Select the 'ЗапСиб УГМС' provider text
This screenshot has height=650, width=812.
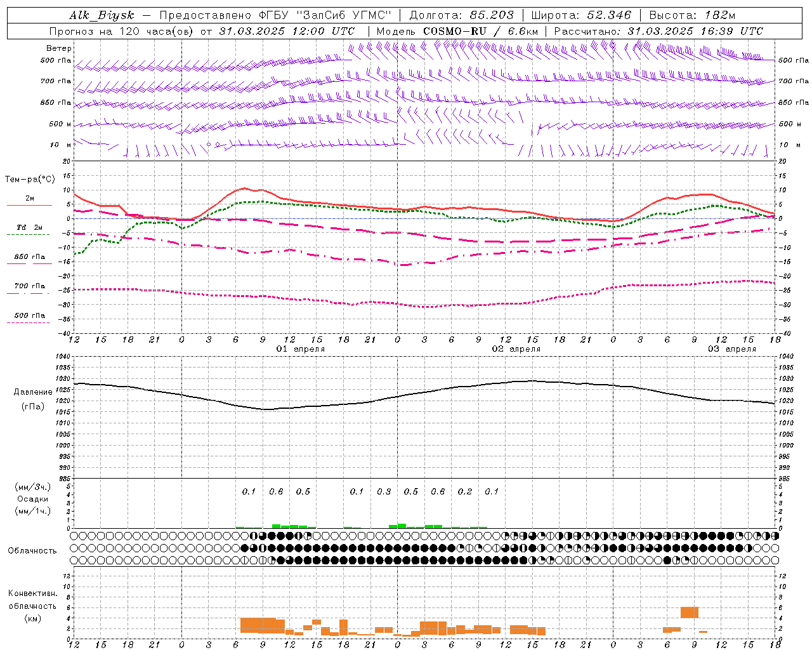pos(345,15)
